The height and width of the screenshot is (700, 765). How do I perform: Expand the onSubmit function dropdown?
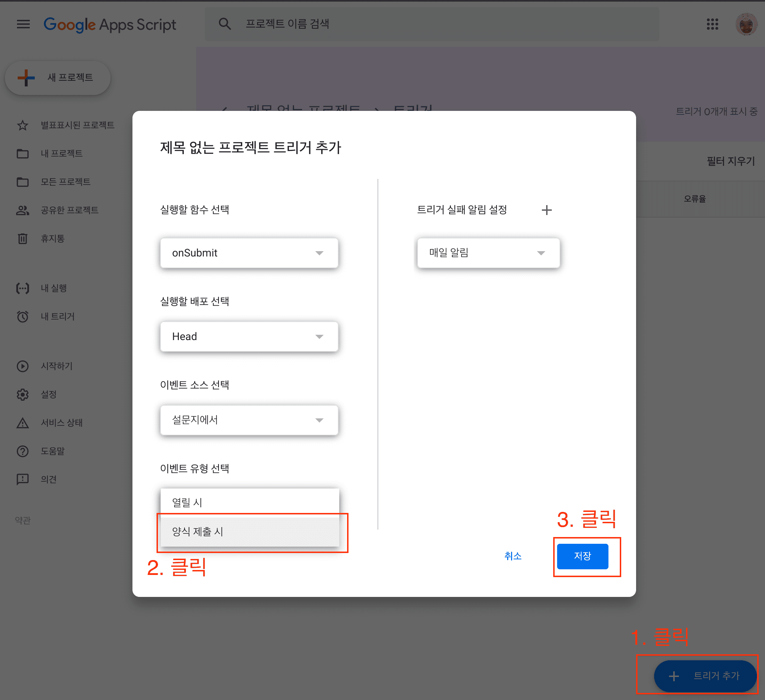point(249,253)
